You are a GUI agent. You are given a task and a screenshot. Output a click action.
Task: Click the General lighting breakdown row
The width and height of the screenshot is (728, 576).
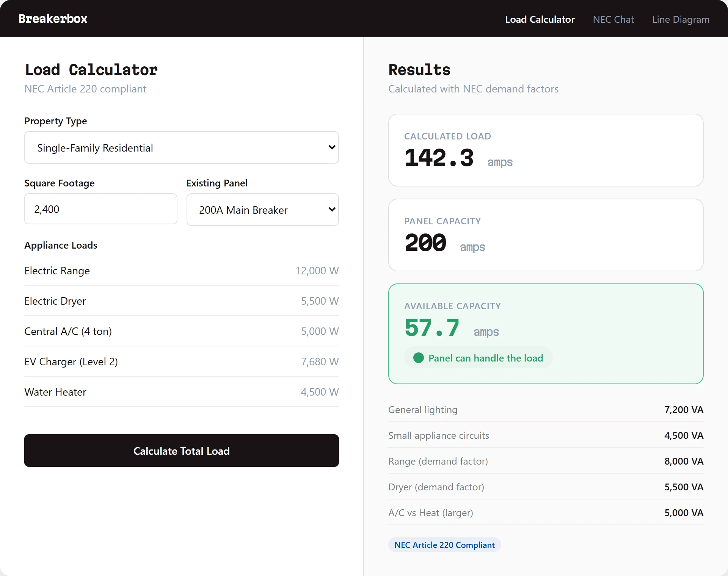(546, 410)
